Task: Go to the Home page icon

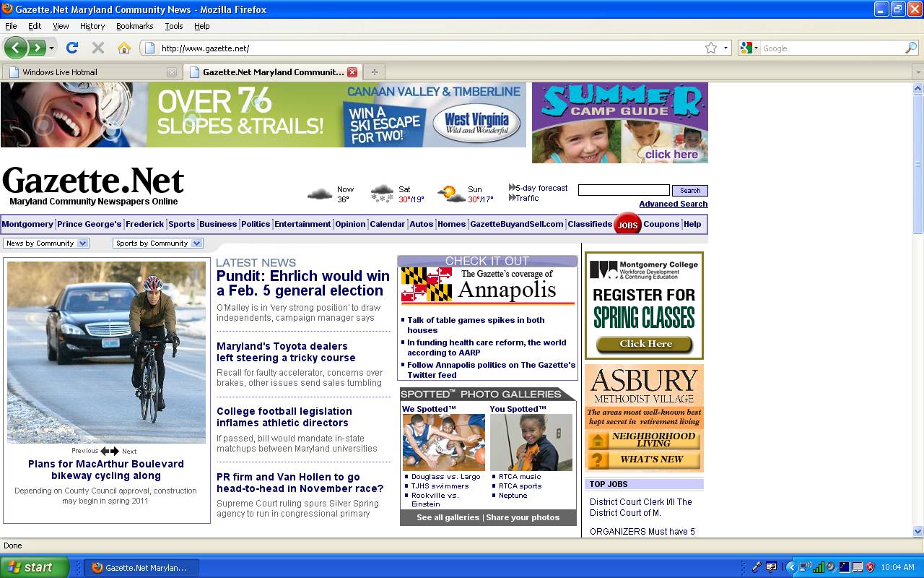Action: pyautogui.click(x=124, y=48)
